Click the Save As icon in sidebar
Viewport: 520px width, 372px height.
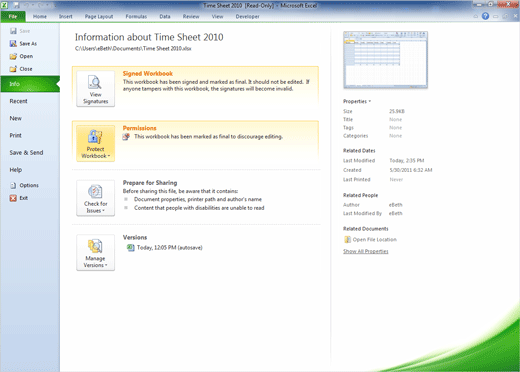[x=13, y=44]
